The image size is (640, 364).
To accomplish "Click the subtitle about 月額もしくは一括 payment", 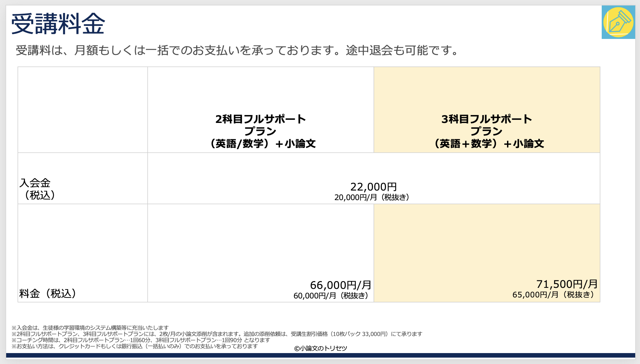I will [238, 50].
